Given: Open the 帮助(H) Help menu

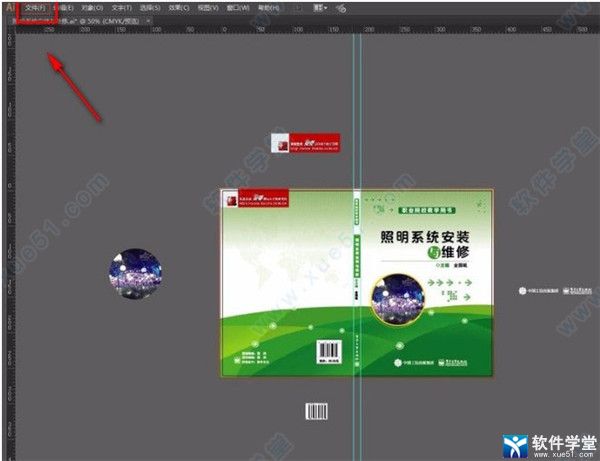Looking at the screenshot, I should tap(268, 8).
